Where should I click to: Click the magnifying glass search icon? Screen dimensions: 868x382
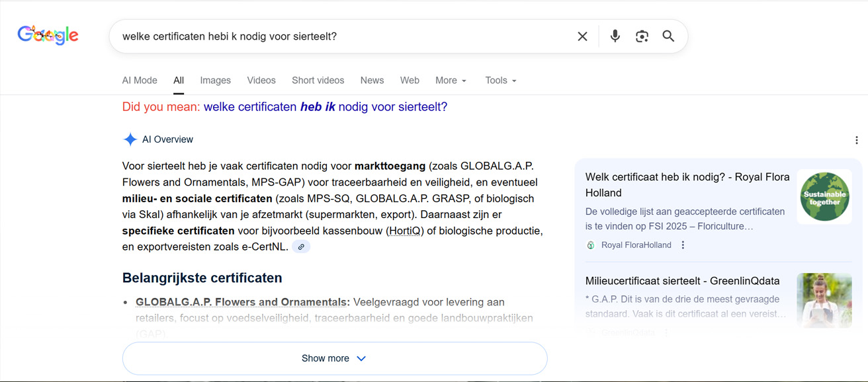pyautogui.click(x=668, y=36)
